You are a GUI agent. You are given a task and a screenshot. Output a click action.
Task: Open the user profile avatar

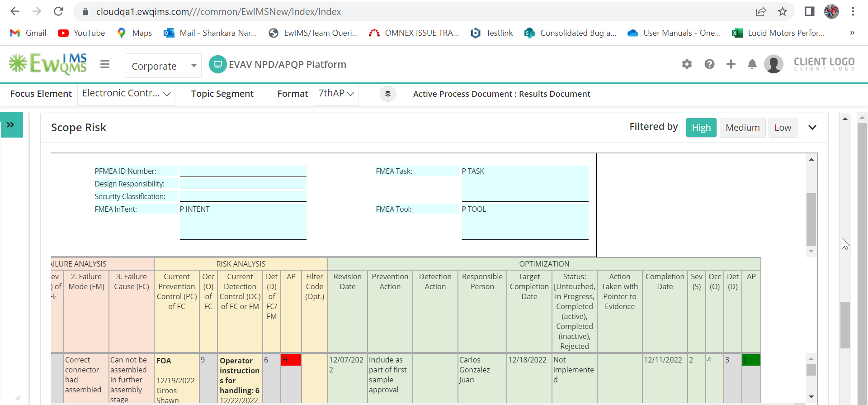[774, 64]
